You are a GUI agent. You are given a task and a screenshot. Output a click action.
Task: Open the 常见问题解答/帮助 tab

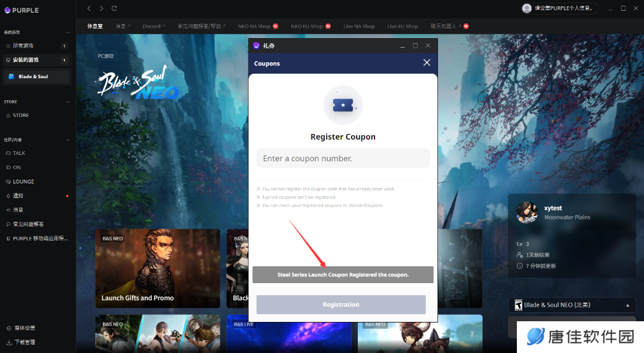tap(202, 26)
